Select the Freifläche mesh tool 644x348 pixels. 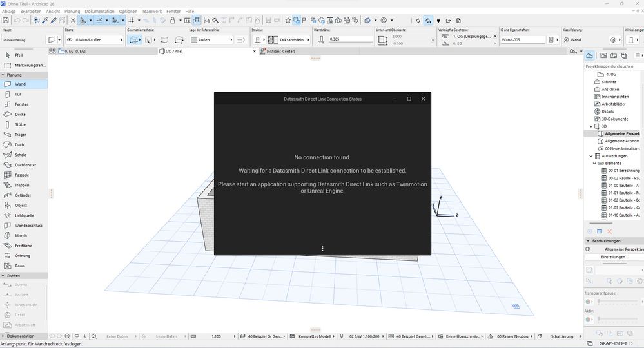(x=24, y=246)
